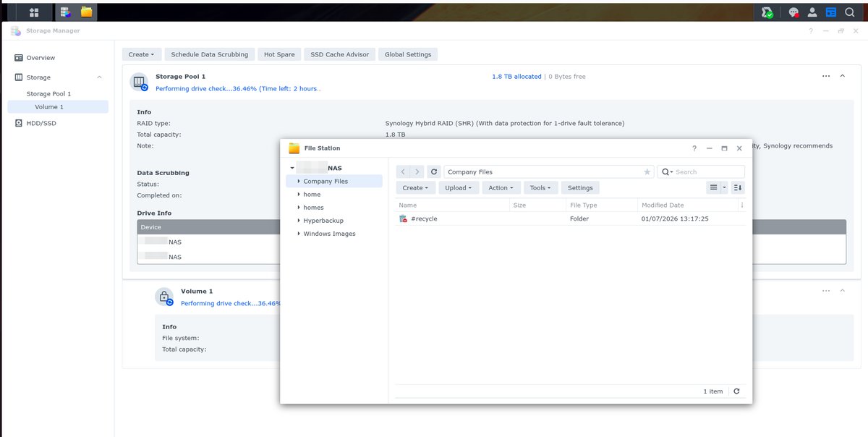Expand the Hyperbackup tree arrow

(x=299, y=221)
